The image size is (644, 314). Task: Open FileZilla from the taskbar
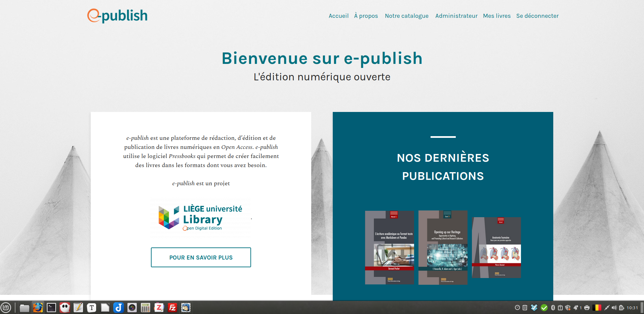[x=172, y=308]
